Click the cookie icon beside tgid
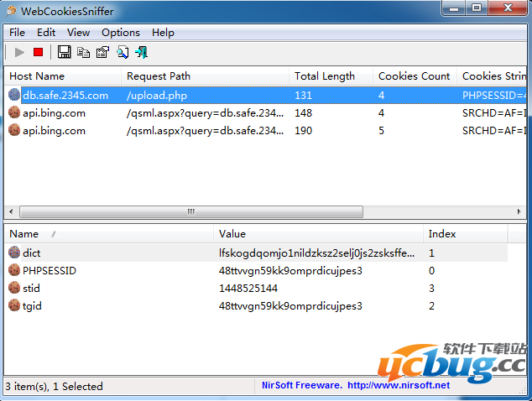The width and height of the screenshot is (532, 401). [x=14, y=305]
